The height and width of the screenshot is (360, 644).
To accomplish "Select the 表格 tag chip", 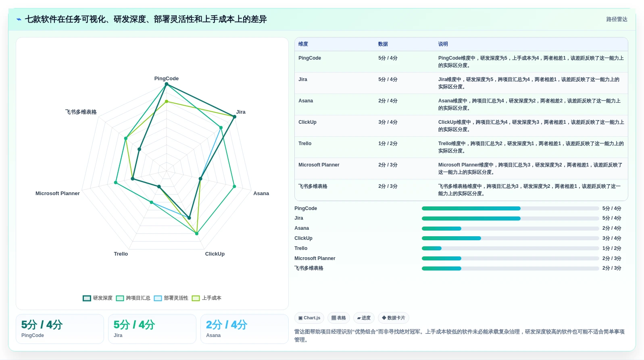I will 339,318.
